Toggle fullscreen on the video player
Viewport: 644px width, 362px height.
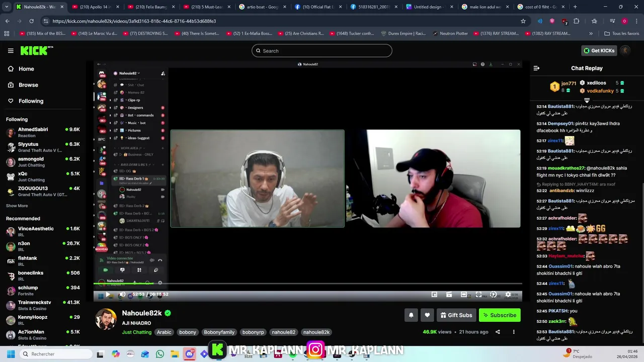coord(478,295)
